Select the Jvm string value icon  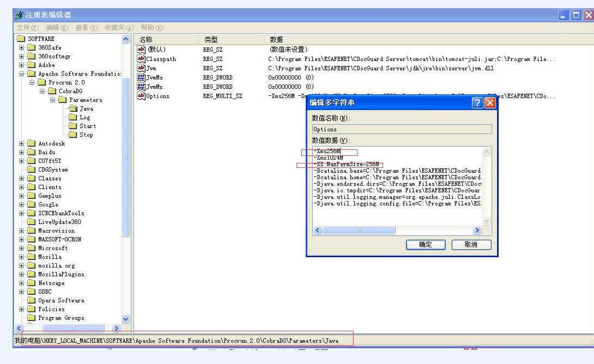click(141, 68)
